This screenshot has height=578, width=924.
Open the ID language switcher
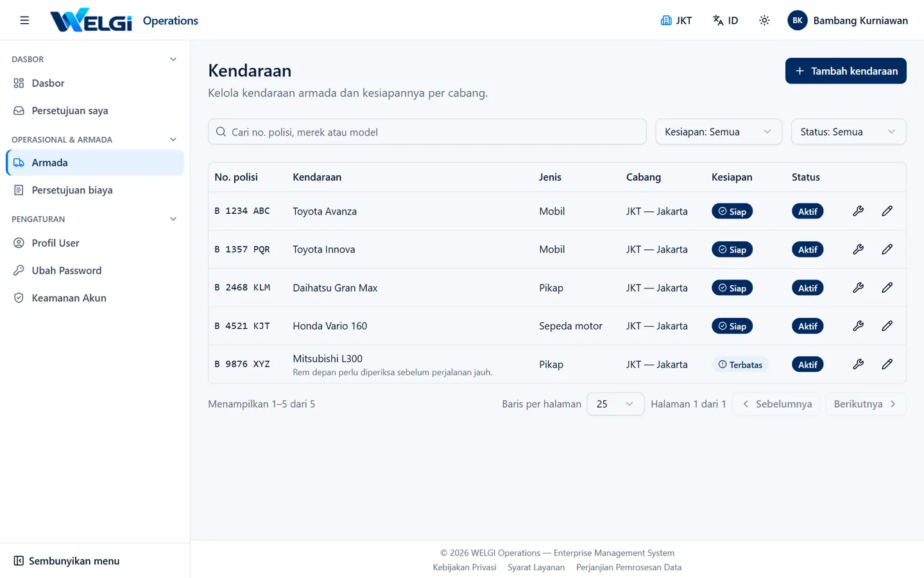(726, 21)
